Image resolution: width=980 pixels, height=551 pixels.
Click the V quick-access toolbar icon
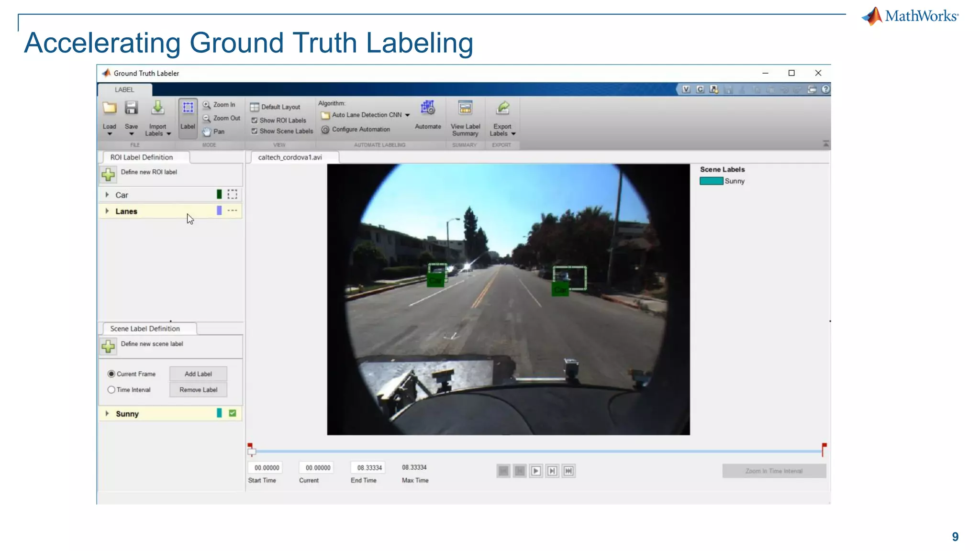pyautogui.click(x=686, y=89)
